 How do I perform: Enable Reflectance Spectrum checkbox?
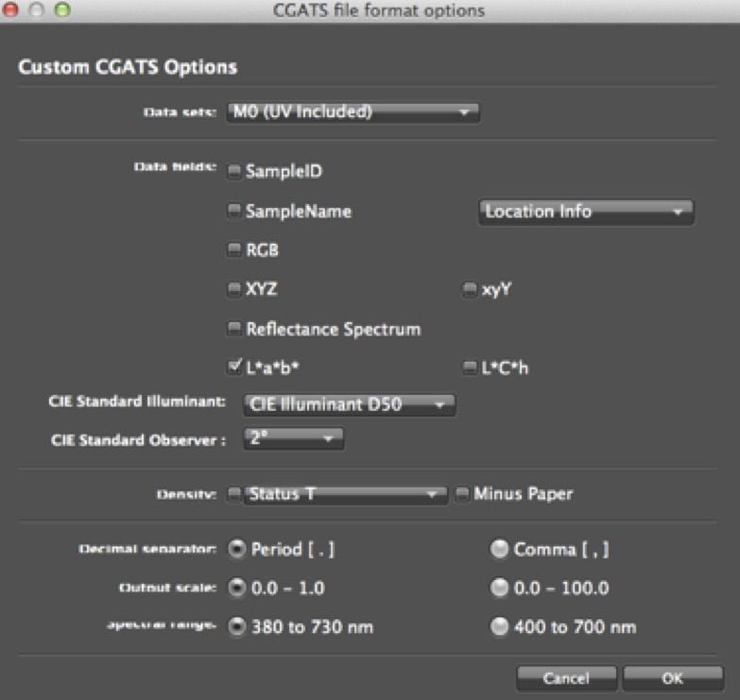233,330
